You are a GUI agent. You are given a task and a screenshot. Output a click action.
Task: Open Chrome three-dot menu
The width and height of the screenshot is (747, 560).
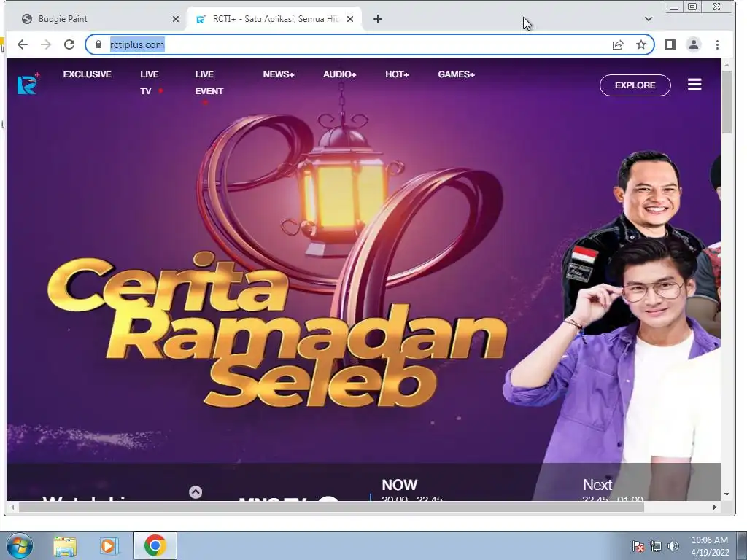point(718,44)
